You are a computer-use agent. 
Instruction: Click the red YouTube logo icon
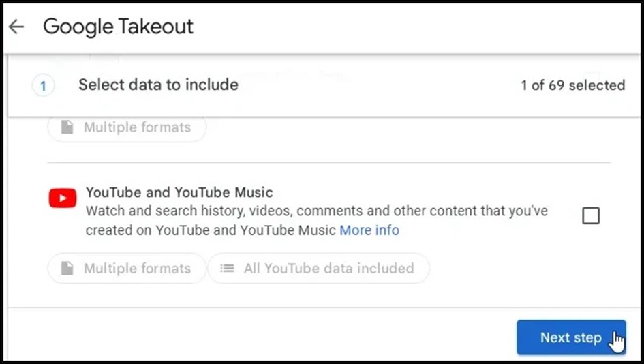[63, 198]
